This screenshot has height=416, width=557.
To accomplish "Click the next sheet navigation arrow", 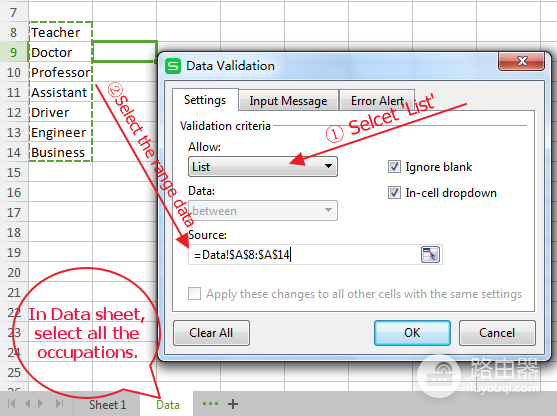I will (x=40, y=404).
